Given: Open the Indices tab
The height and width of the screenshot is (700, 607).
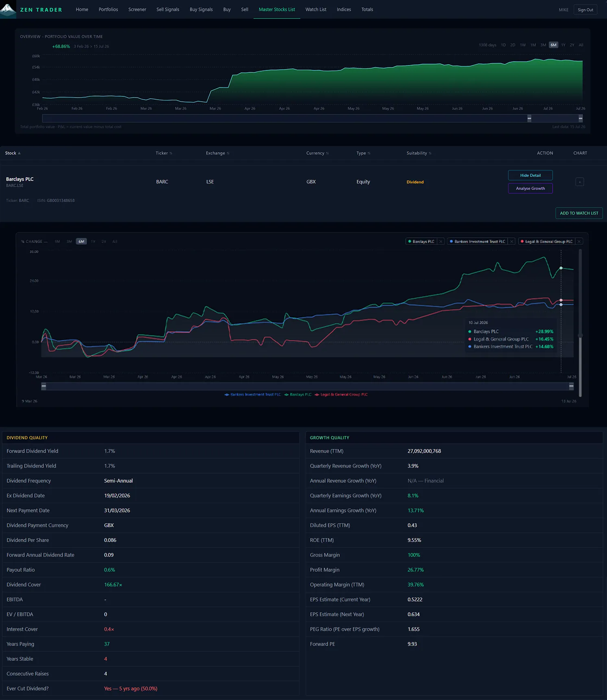Looking at the screenshot, I should click(344, 9).
